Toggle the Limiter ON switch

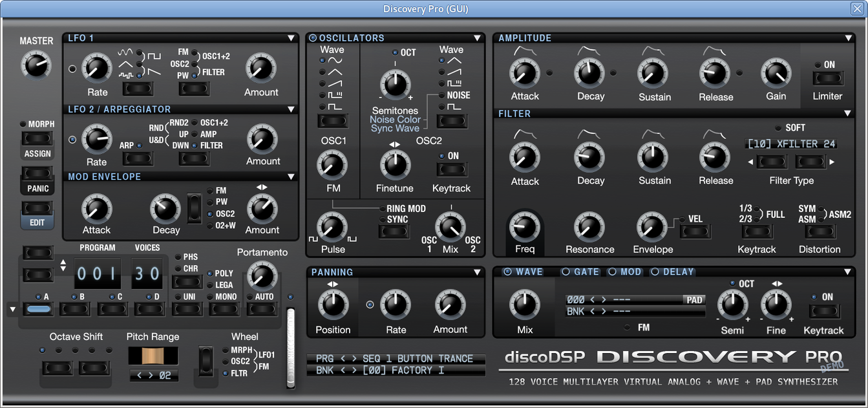click(828, 79)
